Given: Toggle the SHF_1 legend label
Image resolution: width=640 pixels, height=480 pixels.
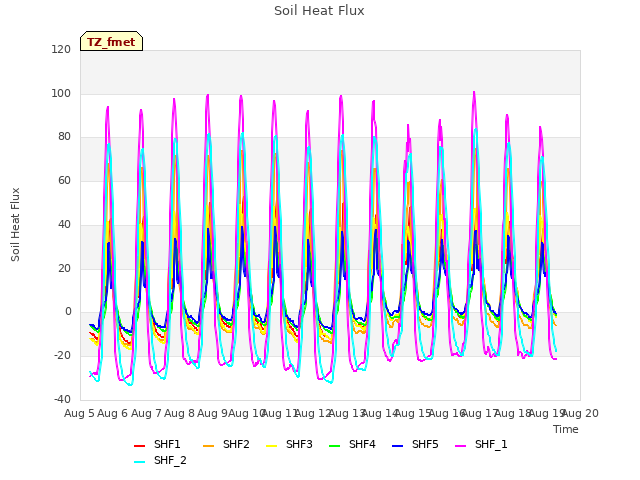Looking at the screenshot, I should [491, 444].
